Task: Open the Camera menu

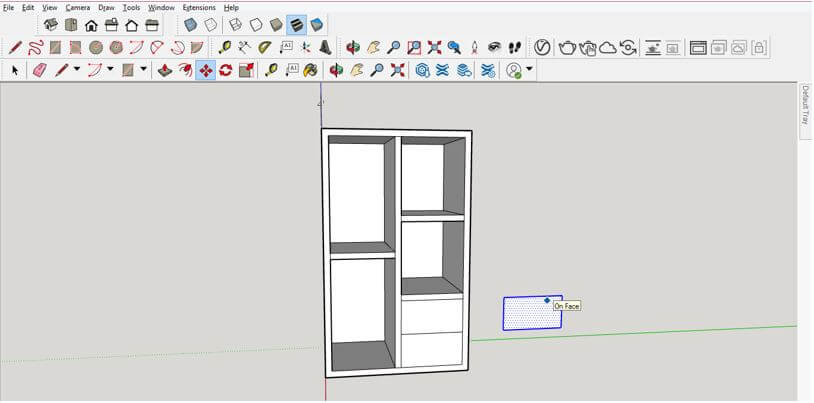Action: click(78, 8)
